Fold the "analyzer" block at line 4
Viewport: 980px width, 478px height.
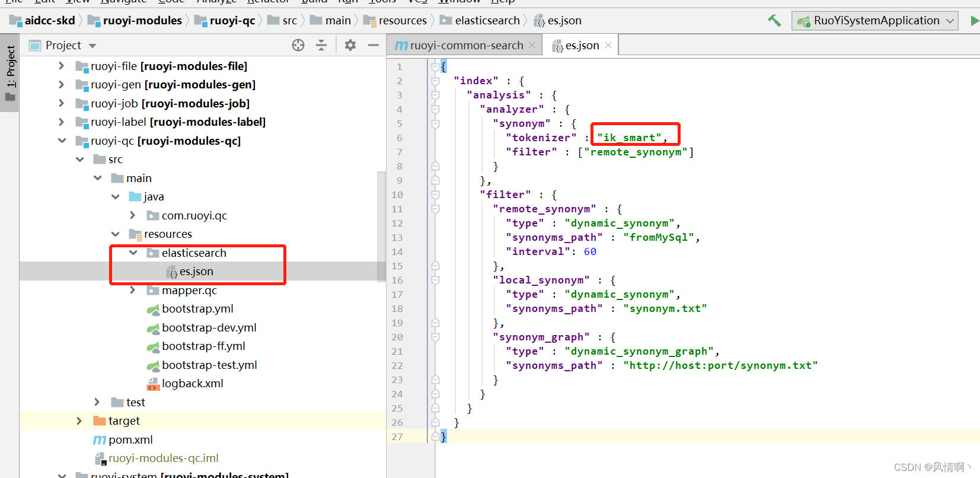pyautogui.click(x=435, y=109)
